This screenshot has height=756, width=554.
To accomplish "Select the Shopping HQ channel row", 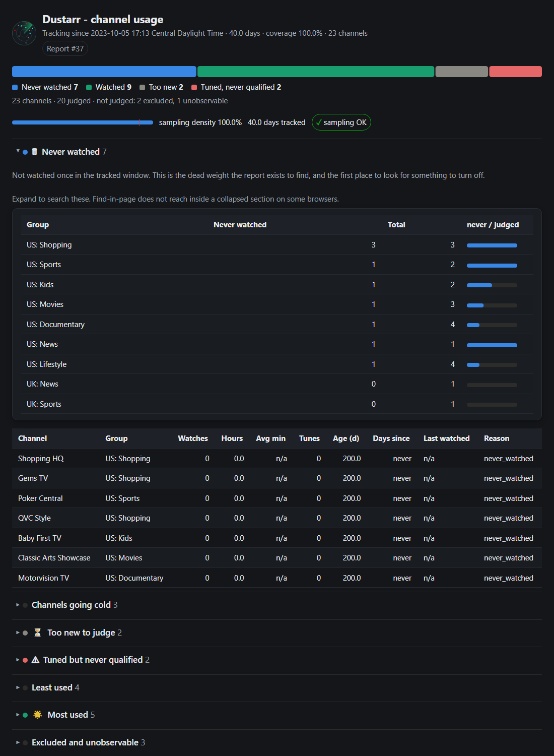I will pyautogui.click(x=277, y=459).
